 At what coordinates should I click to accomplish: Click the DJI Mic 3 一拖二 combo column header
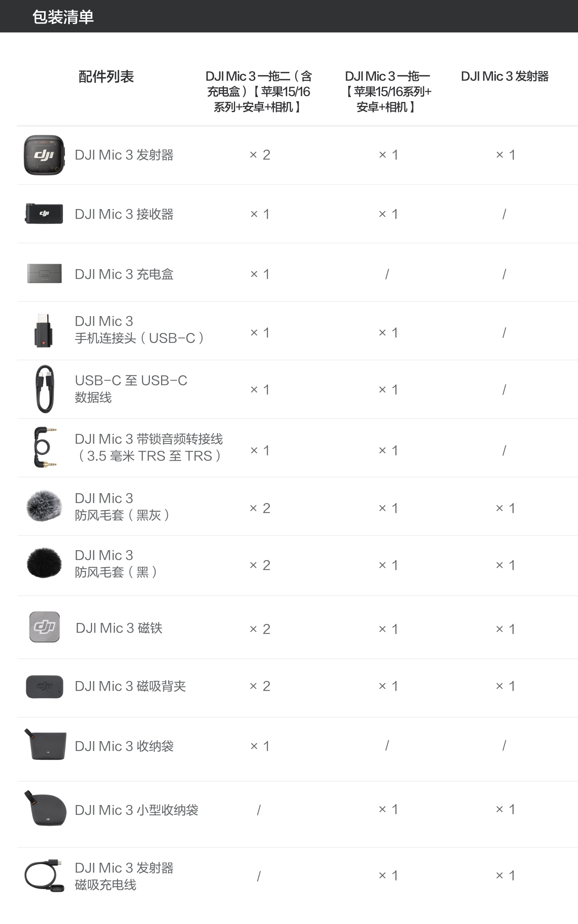[259, 92]
